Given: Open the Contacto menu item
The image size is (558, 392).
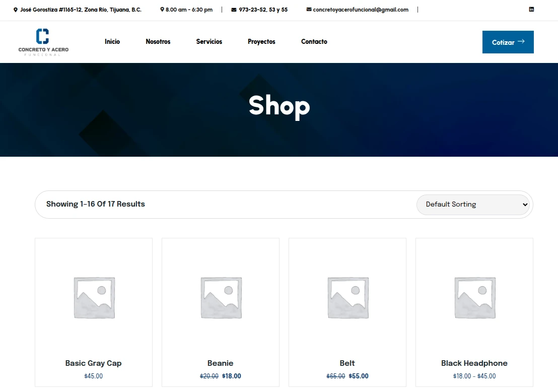Looking at the screenshot, I should (314, 42).
